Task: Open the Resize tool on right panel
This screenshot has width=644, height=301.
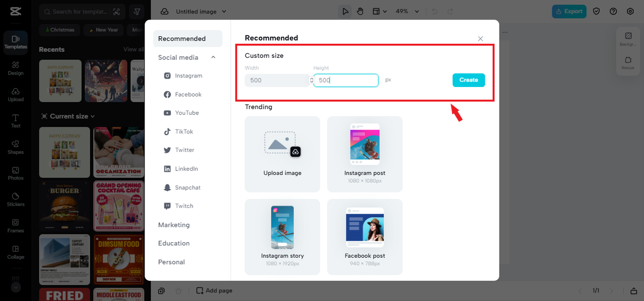Action: pos(628,63)
